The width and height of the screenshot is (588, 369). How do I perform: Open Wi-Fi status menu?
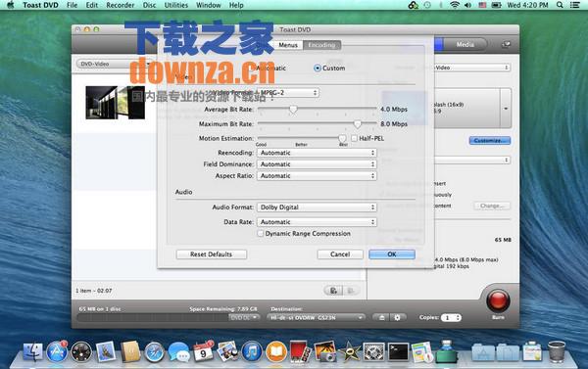(x=455, y=5)
